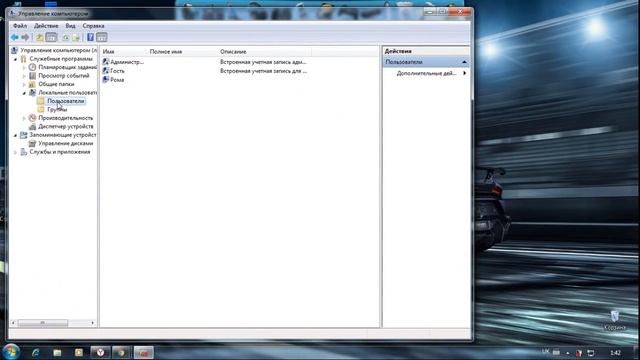Click the tree pane horizontal scrollbar thumb

pyautogui.click(x=42, y=323)
